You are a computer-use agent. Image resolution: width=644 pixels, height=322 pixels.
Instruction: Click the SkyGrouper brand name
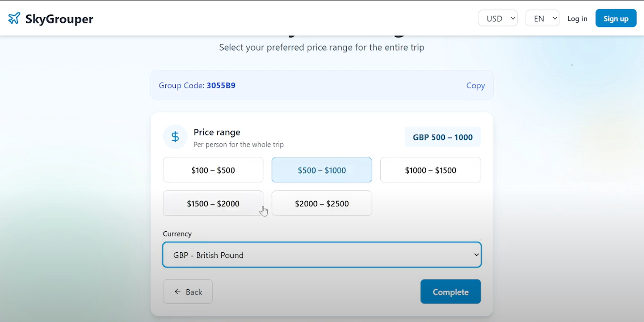tap(59, 19)
